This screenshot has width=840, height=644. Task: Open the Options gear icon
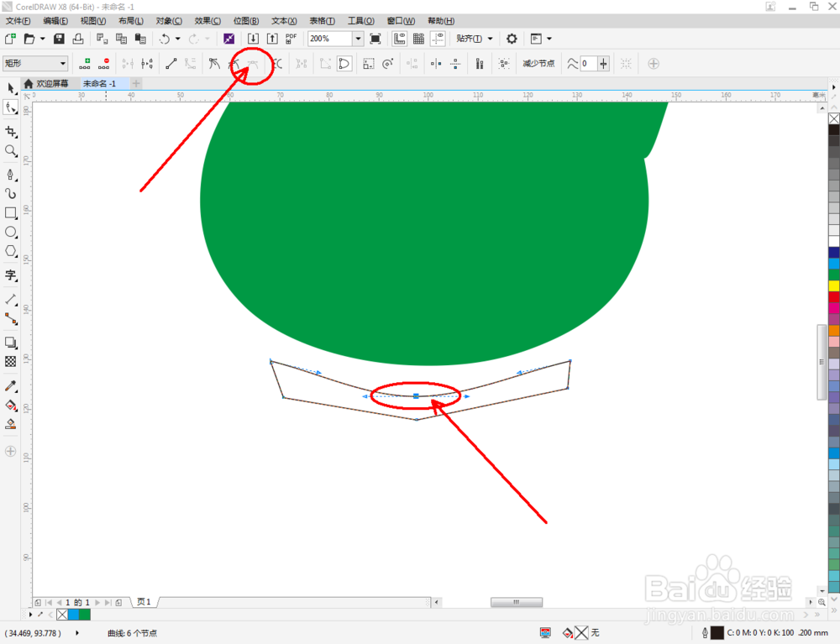tap(512, 39)
